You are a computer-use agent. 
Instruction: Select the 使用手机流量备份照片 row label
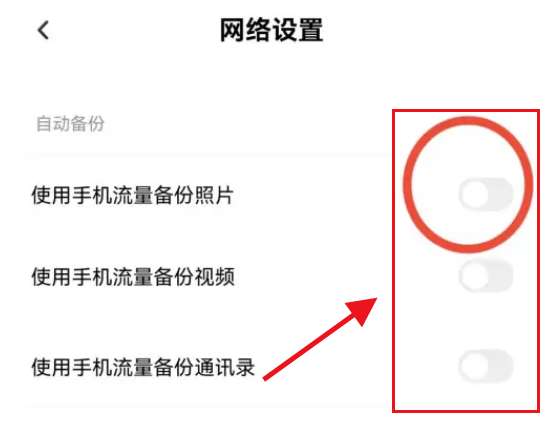pos(132,195)
